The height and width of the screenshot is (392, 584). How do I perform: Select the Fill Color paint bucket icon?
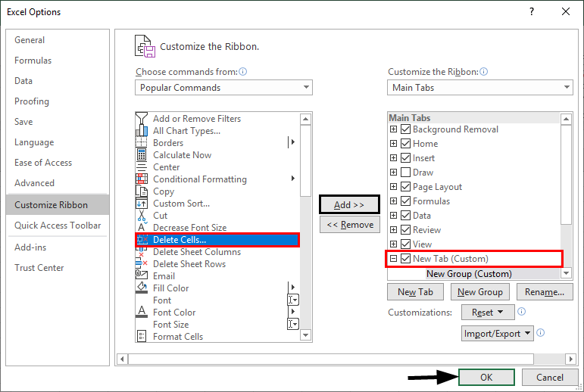point(142,288)
